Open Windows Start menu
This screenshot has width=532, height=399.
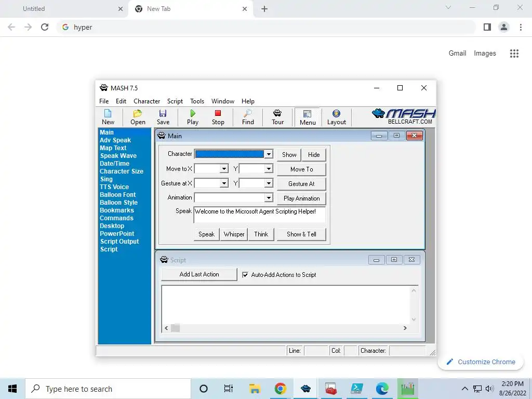click(x=12, y=389)
